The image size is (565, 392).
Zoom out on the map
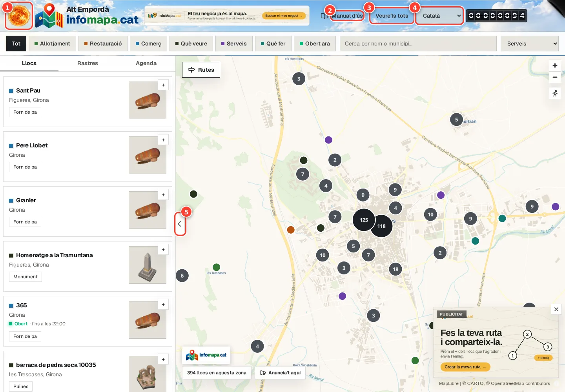pyautogui.click(x=555, y=77)
